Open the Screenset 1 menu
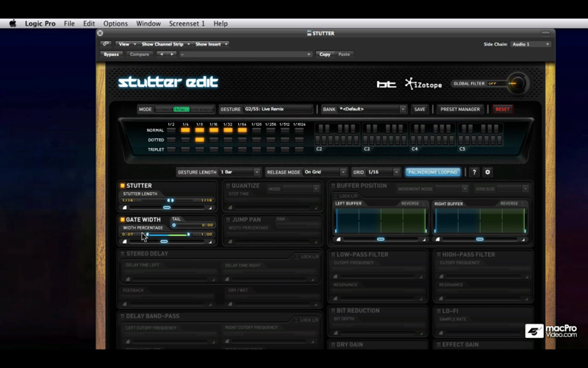The image size is (588, 368). pos(187,24)
